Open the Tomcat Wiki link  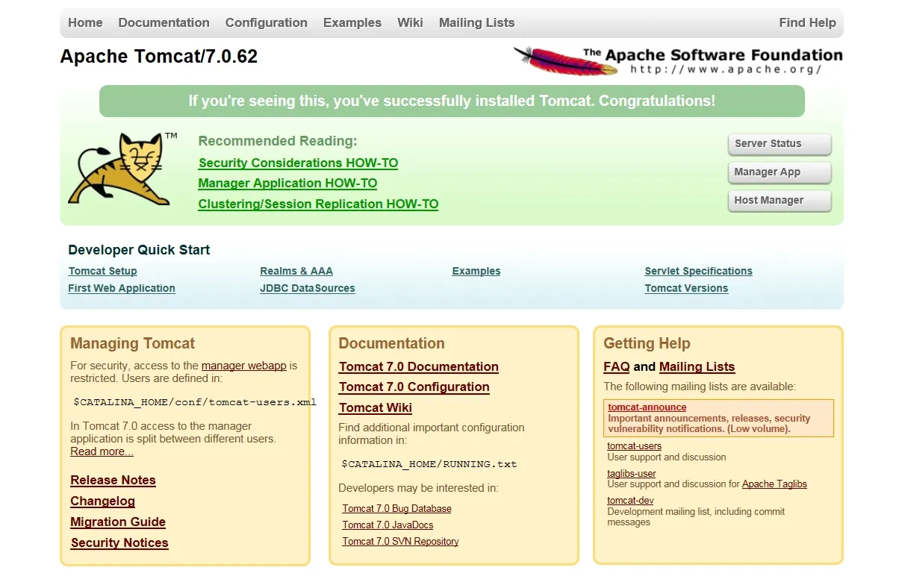[x=376, y=407]
